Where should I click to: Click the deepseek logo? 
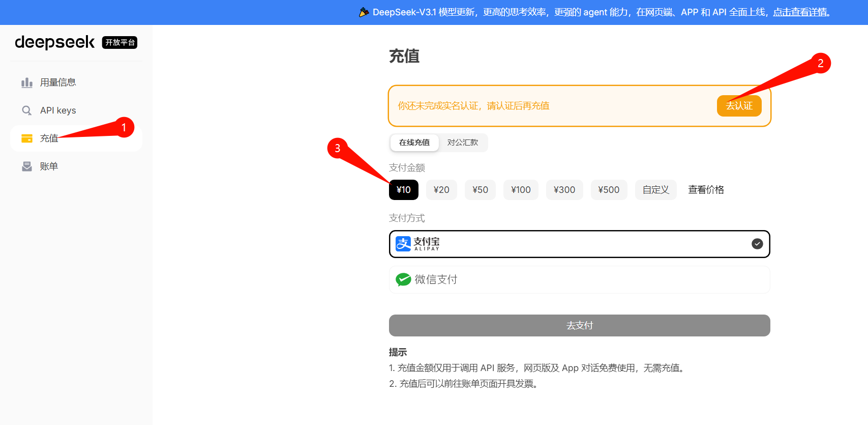[x=54, y=42]
